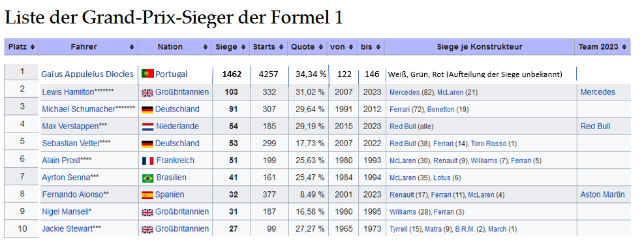The width and height of the screenshot is (644, 246).
Task: Sort table by Quote percentage arrows
Action: point(320,47)
